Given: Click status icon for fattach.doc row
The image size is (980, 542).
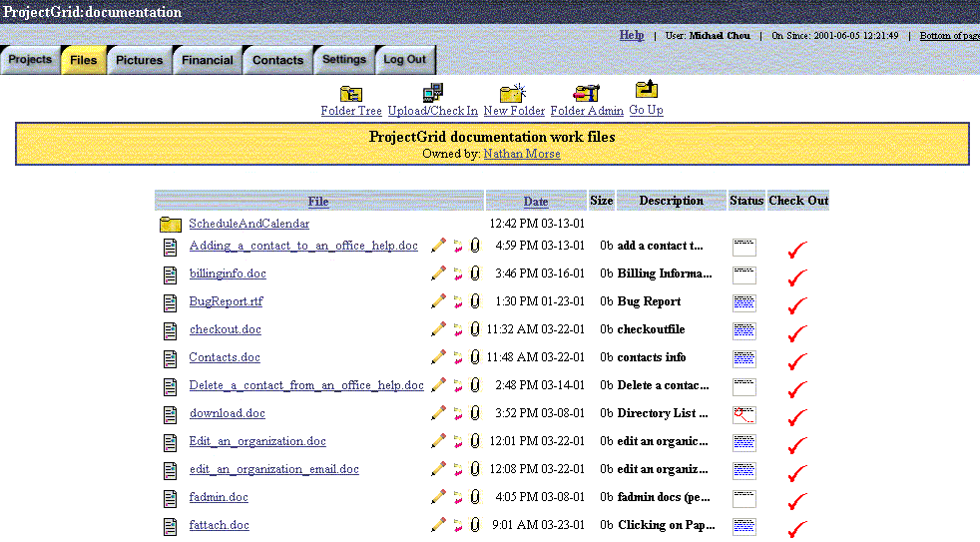Looking at the screenshot, I should click(744, 526).
